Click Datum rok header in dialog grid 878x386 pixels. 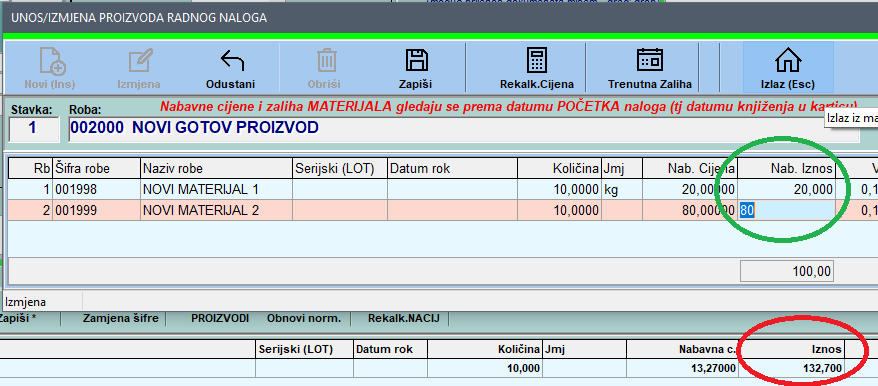click(x=452, y=169)
